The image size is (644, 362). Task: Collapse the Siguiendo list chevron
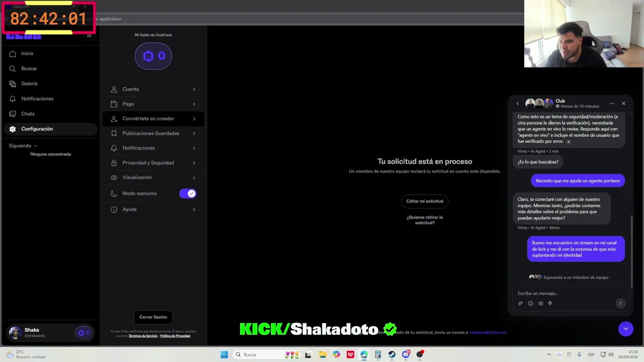35,146
